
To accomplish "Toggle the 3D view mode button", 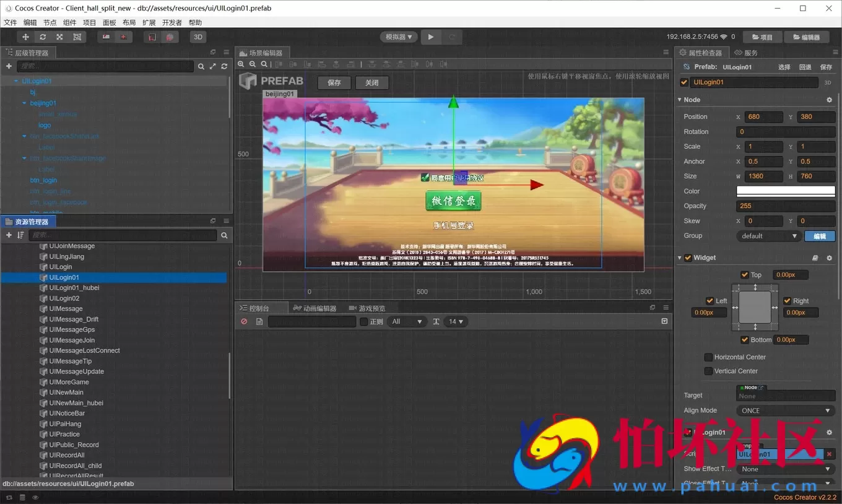I will tap(198, 37).
